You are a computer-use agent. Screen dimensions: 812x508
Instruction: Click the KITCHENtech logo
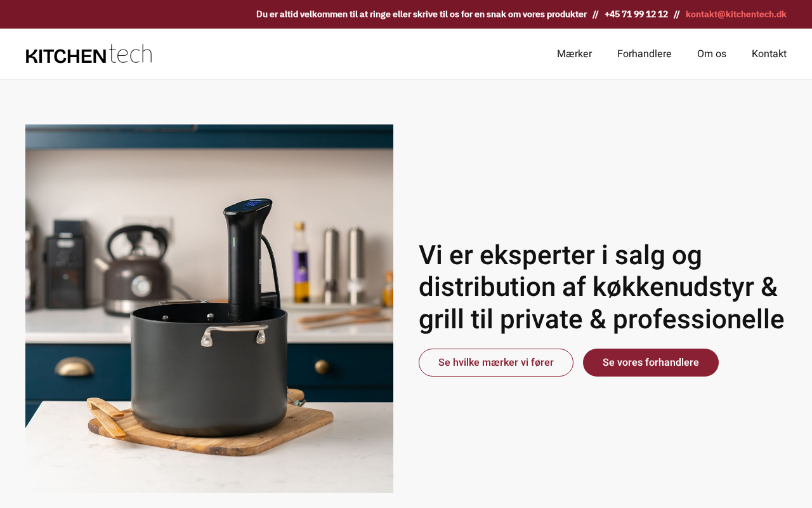point(89,54)
